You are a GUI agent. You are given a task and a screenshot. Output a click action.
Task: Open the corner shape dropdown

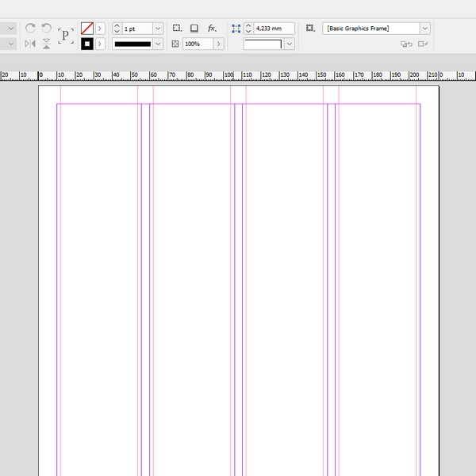pyautogui.click(x=290, y=44)
